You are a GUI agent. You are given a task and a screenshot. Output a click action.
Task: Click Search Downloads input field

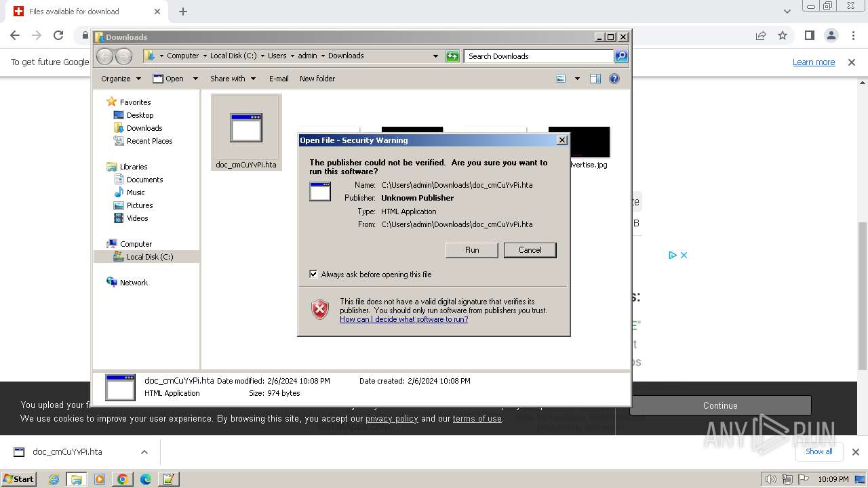pos(539,56)
